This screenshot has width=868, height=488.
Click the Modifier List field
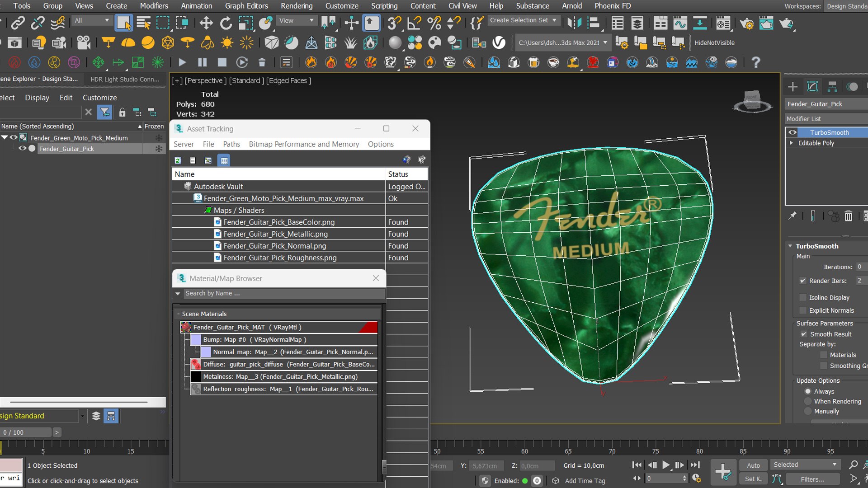point(826,118)
